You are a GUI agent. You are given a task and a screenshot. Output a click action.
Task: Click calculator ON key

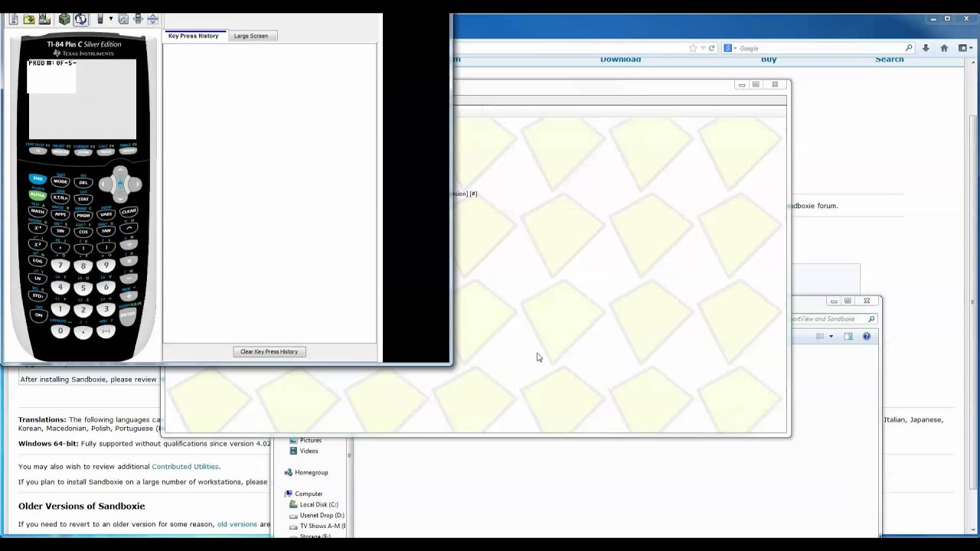[x=38, y=315]
